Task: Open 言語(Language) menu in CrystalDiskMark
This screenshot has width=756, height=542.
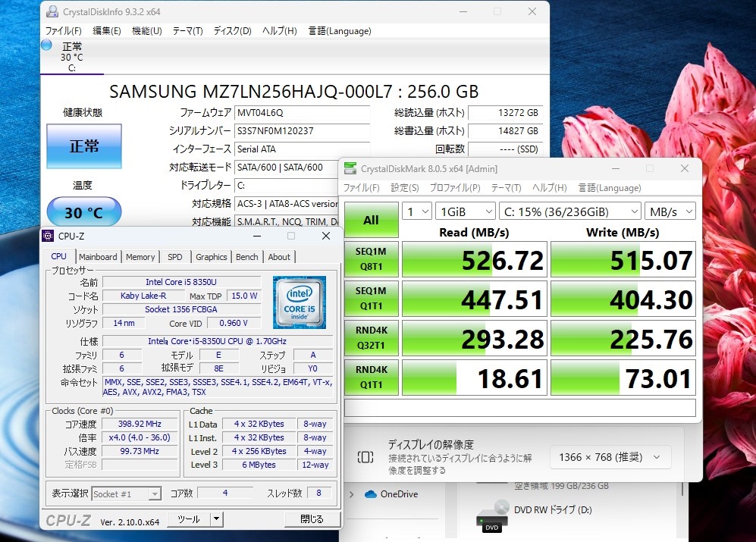Action: coord(610,187)
